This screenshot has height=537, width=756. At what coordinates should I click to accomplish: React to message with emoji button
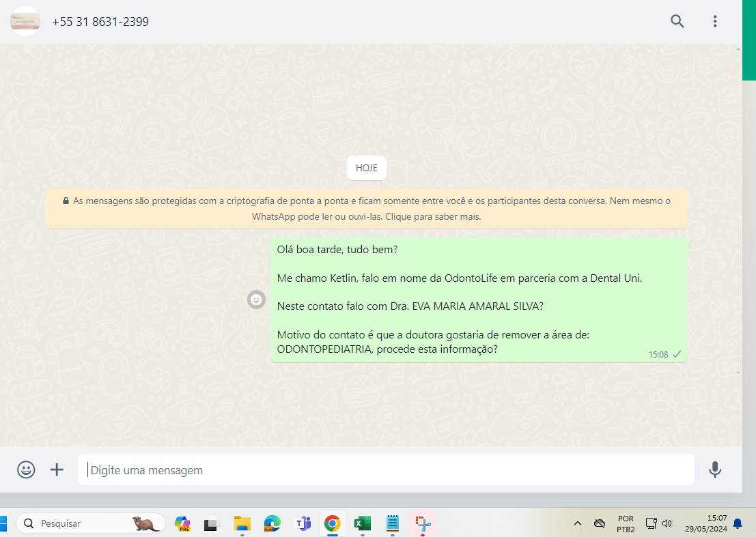coord(257,300)
